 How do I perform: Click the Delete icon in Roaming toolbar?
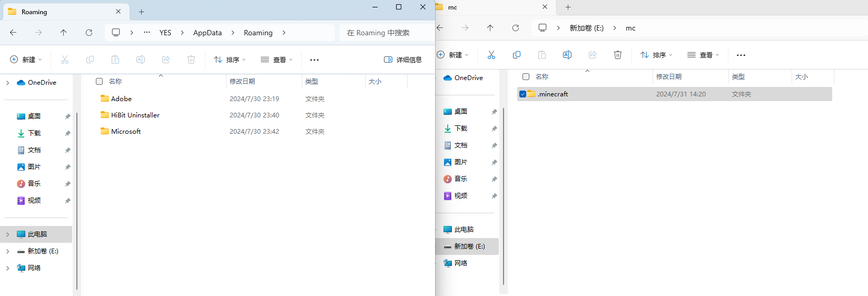[191, 60]
